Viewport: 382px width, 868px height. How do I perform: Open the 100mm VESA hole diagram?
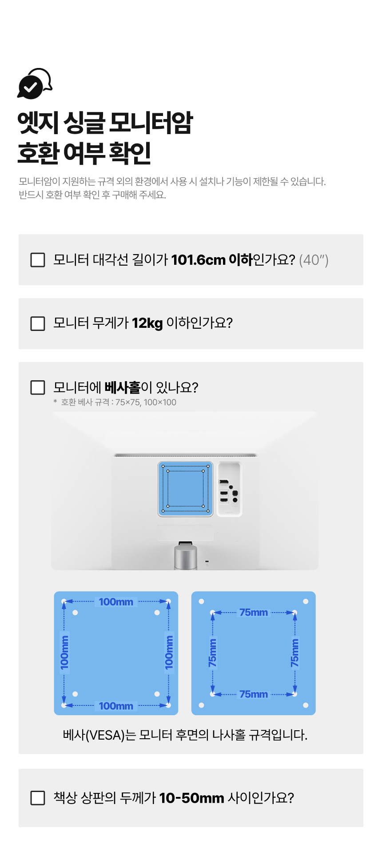pos(116,653)
